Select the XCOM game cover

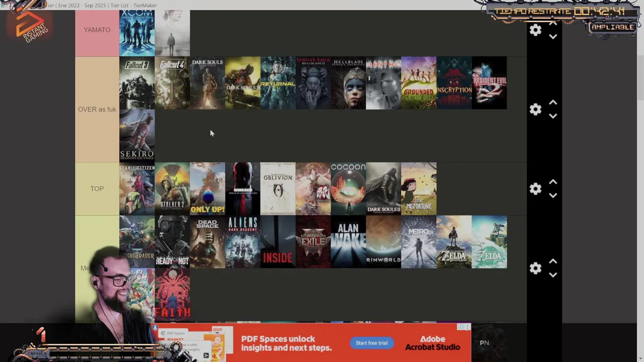pos(137,33)
